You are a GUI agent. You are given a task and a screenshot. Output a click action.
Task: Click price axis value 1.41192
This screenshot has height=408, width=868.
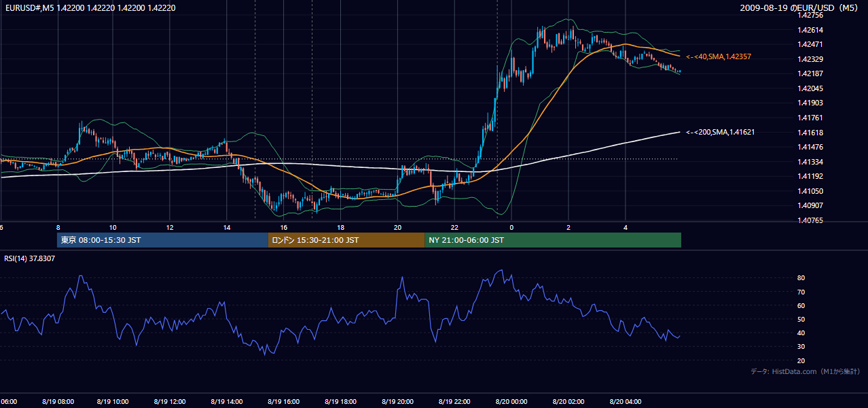coord(811,176)
